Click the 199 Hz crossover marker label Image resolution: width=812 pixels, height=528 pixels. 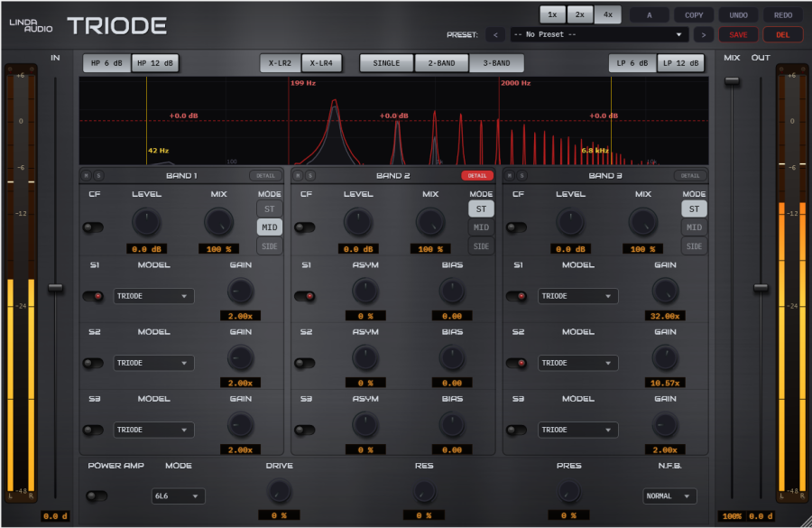click(x=303, y=83)
